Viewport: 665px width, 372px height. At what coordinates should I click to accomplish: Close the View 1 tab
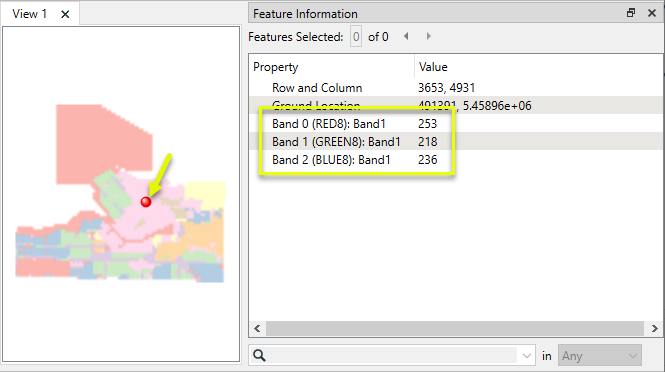pyautogui.click(x=65, y=14)
